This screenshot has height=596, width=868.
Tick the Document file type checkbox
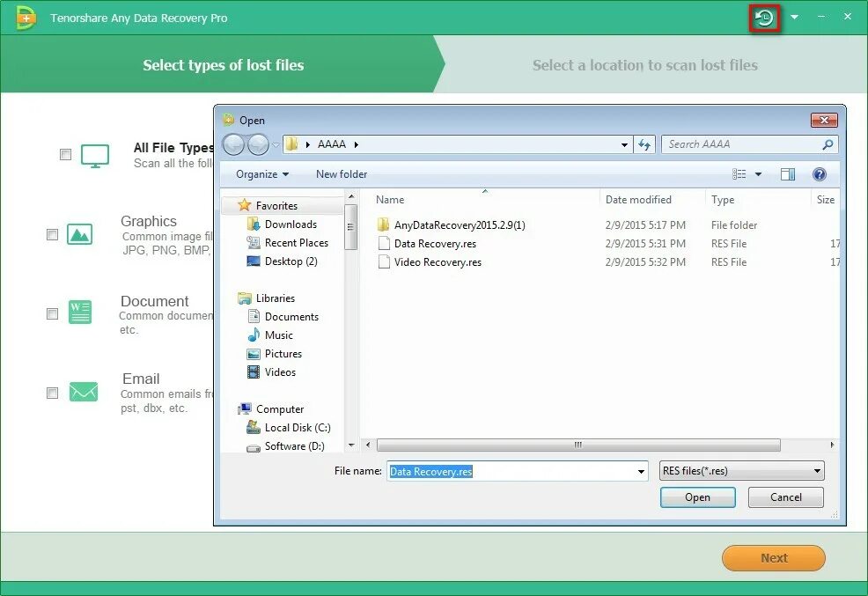52,313
